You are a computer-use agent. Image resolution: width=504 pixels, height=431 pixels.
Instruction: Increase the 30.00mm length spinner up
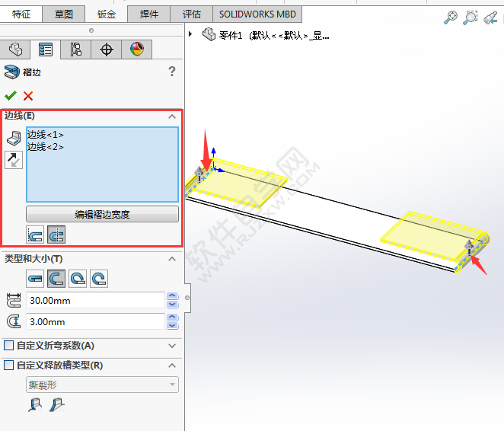[x=173, y=295]
